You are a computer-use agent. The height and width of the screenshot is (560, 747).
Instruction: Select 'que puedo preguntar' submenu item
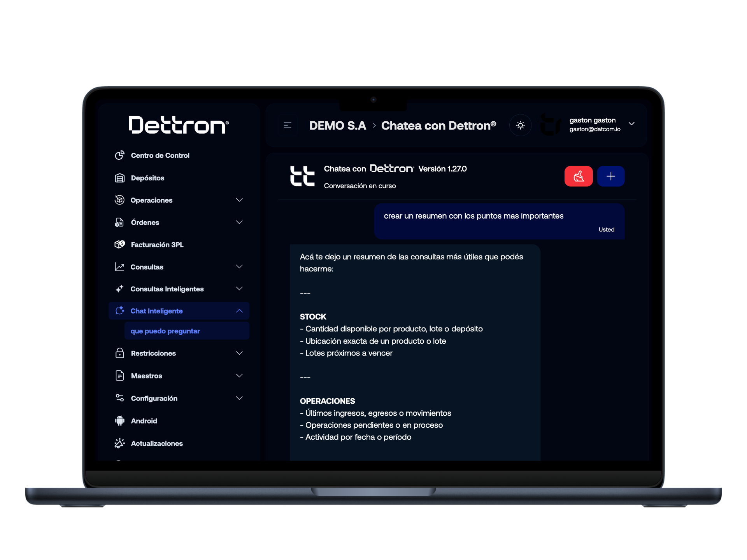click(x=187, y=331)
